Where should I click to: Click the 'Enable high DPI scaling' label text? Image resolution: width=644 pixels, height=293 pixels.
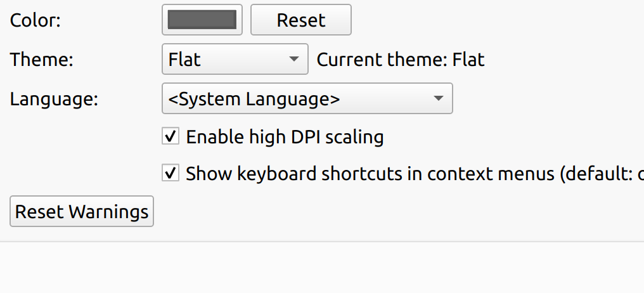(x=285, y=137)
